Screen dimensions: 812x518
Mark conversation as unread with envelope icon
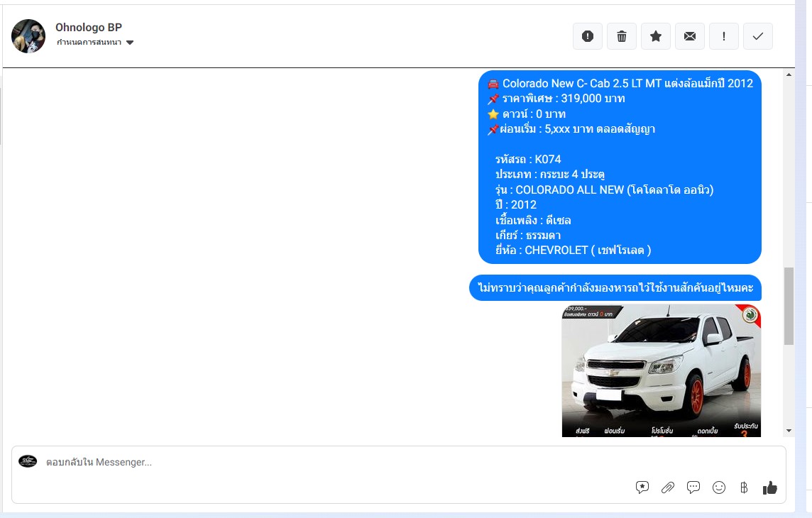tap(690, 36)
